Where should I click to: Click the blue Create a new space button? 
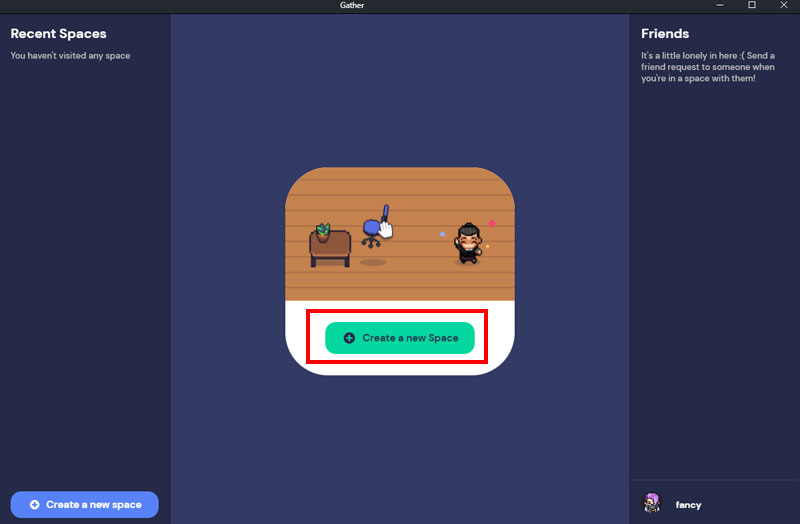point(85,505)
